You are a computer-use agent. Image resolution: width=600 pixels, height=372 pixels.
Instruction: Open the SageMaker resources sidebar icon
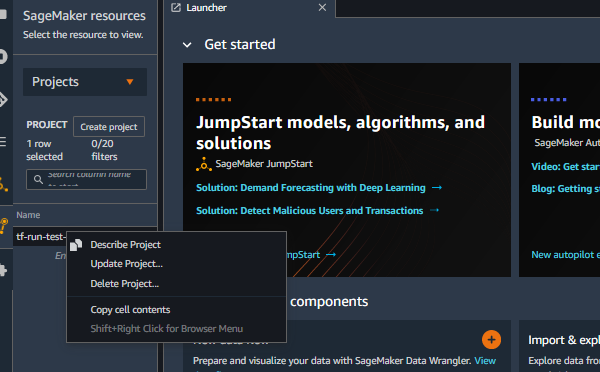click(x=4, y=226)
